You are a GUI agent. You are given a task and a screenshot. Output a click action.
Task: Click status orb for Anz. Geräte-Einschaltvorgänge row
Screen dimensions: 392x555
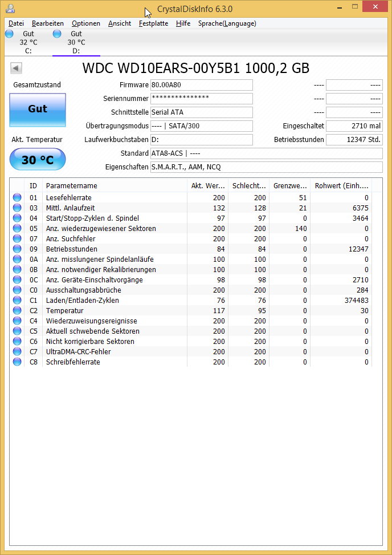[17, 279]
